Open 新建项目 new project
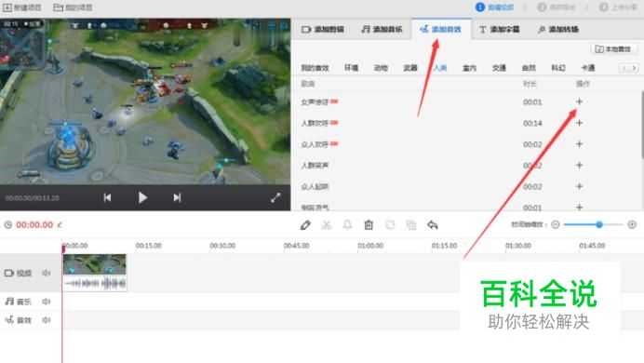 (x=22, y=7)
